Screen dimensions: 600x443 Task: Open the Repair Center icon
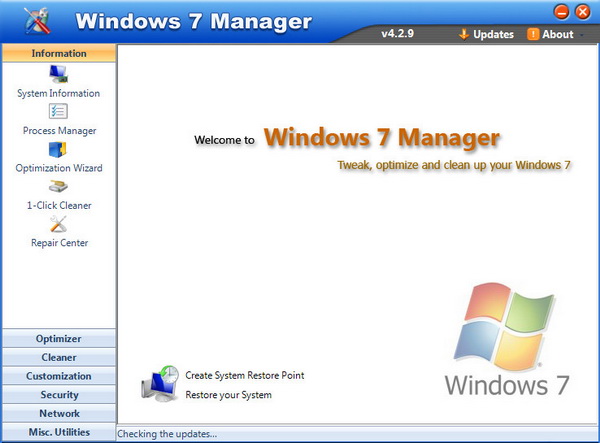pyautogui.click(x=58, y=224)
